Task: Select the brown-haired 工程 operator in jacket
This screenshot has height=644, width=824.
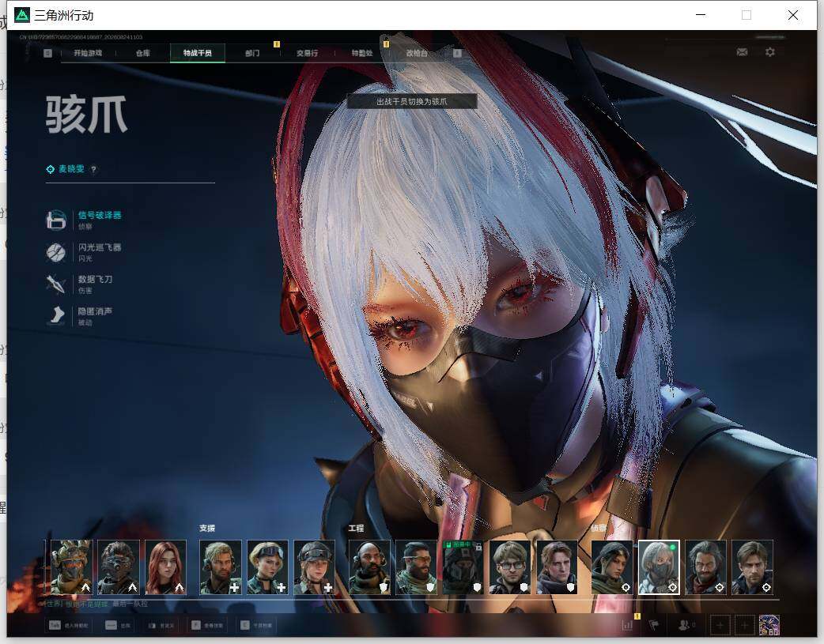Action: 557,567
